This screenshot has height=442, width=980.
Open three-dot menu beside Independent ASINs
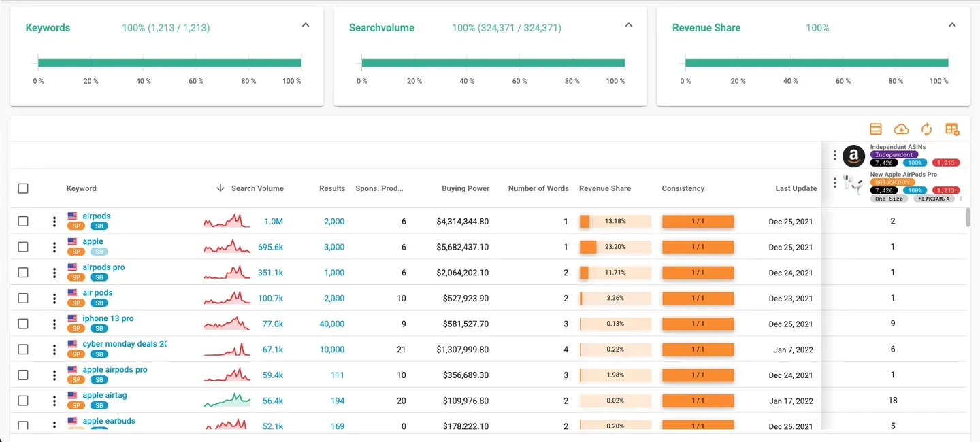(835, 156)
